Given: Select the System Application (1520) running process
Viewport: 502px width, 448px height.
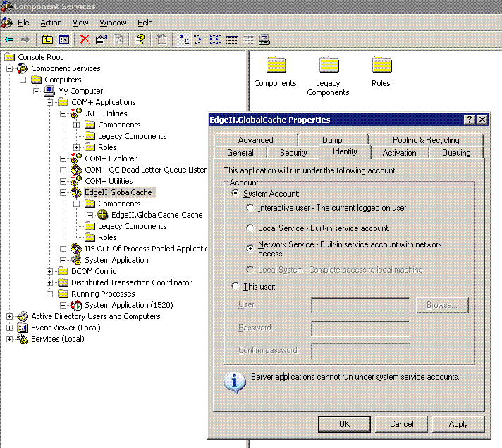Looking at the screenshot, I should (129, 305).
